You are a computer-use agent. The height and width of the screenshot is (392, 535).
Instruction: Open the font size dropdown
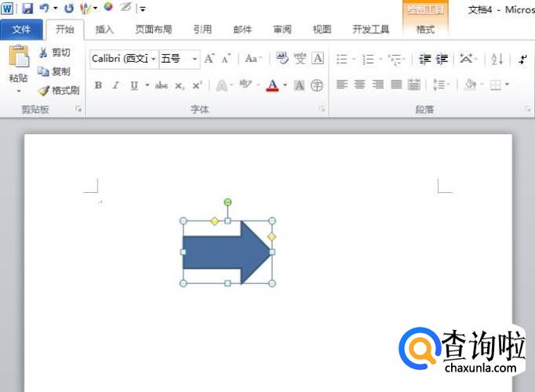click(195, 59)
